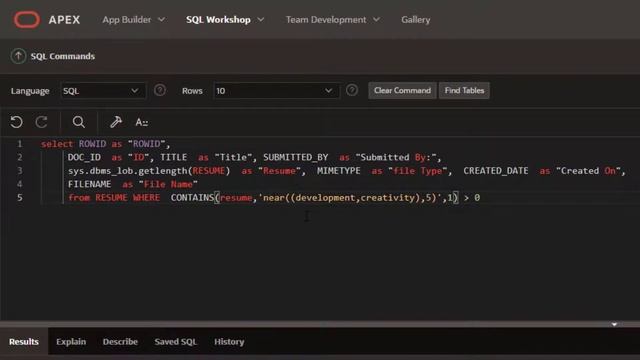Viewport: 640px width, 360px height.
Task: Switch to History tab
Action: (229, 342)
